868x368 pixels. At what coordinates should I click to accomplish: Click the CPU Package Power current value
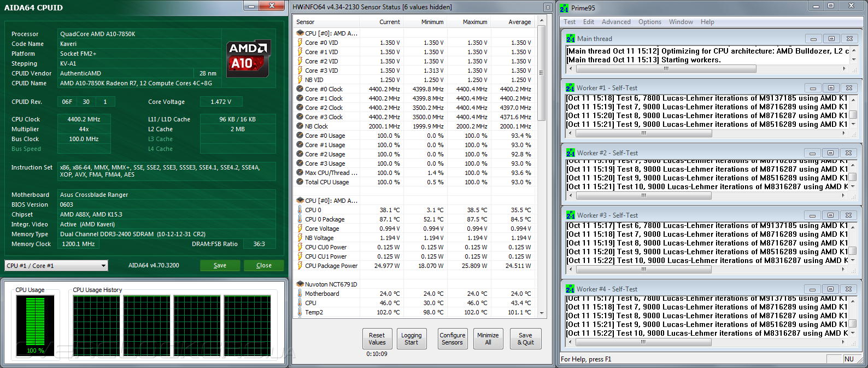tap(387, 266)
